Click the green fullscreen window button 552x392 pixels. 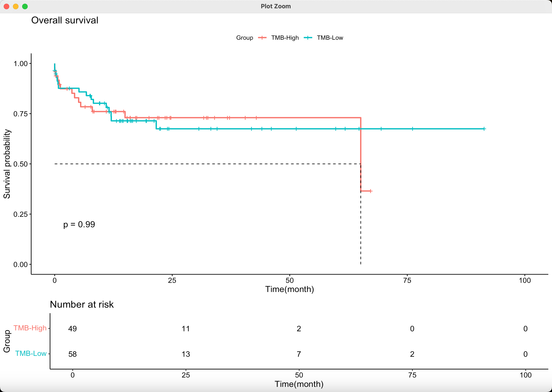[x=25, y=6]
